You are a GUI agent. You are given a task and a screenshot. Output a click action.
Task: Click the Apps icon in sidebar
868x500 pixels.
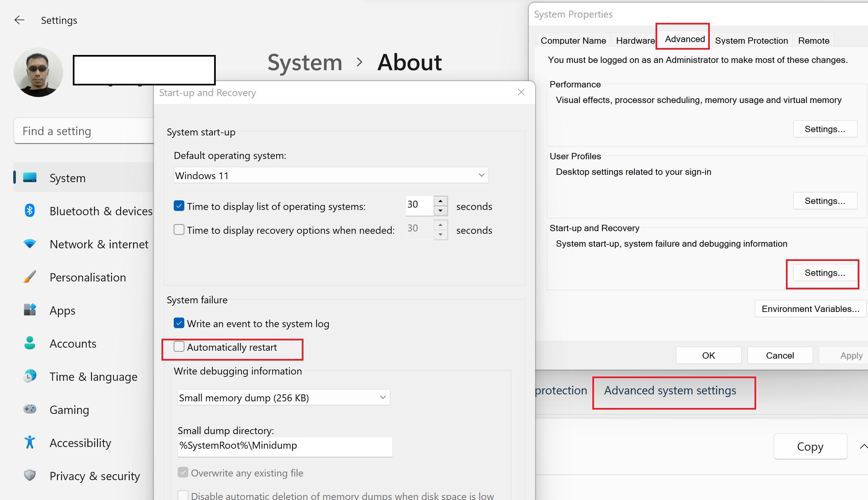(x=30, y=310)
